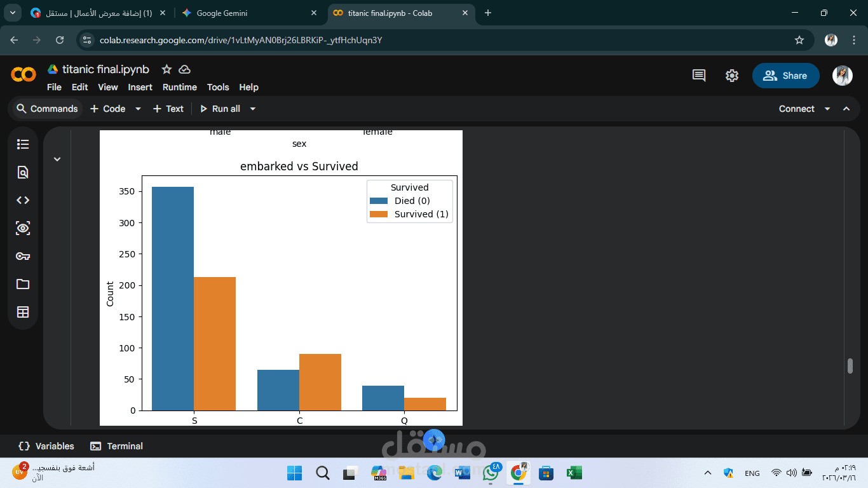This screenshot has height=488, width=868.
Task: Click the blue Died (0) legend swatch
Action: pos(379,201)
